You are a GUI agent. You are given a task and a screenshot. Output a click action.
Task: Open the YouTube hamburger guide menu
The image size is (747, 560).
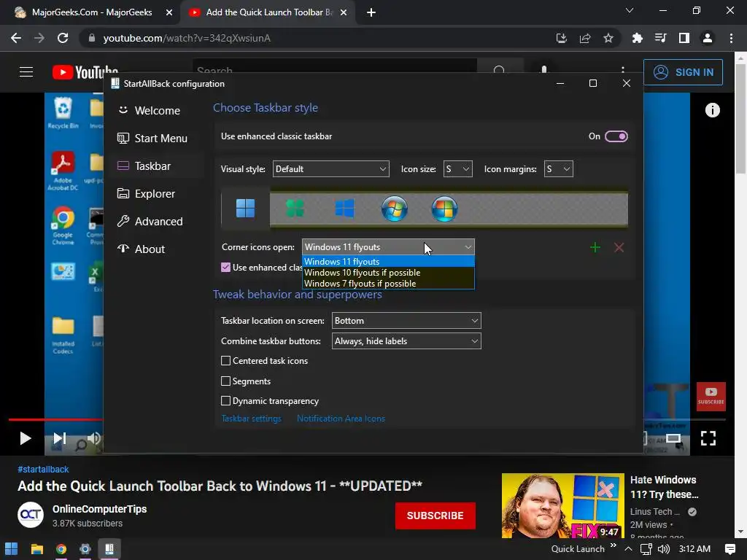[26, 72]
